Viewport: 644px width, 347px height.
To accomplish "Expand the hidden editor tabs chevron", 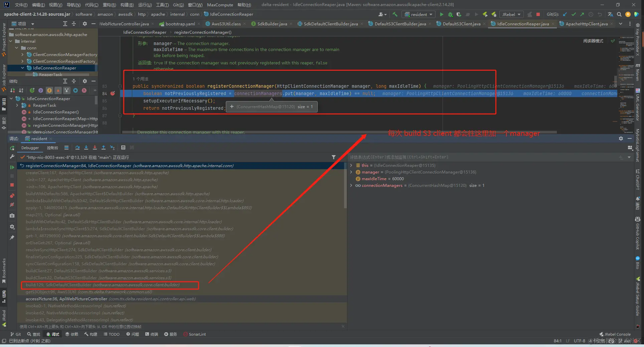I will click(x=621, y=24).
